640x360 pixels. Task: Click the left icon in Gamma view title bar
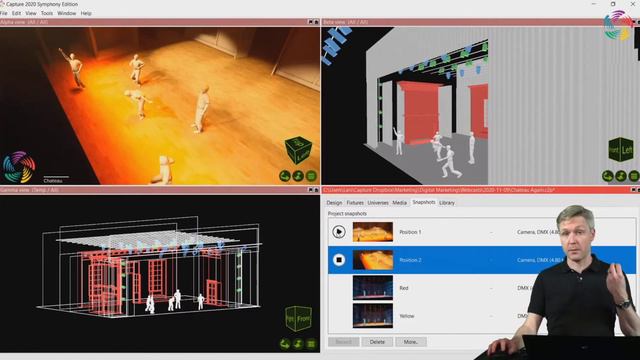(310, 190)
